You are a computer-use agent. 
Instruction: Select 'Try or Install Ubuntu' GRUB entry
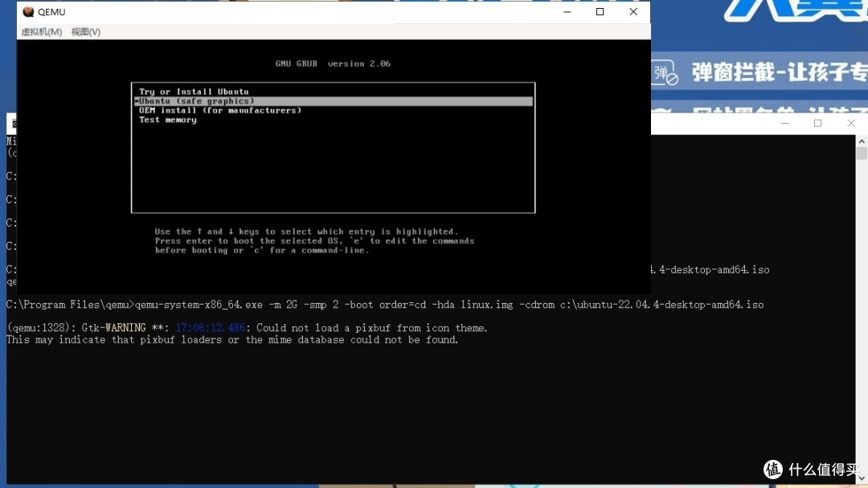pos(194,92)
